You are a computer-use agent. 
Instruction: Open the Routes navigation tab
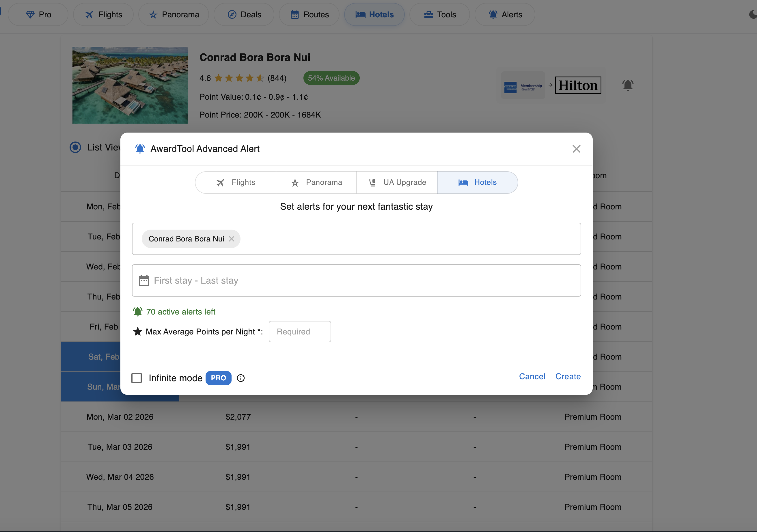click(309, 14)
